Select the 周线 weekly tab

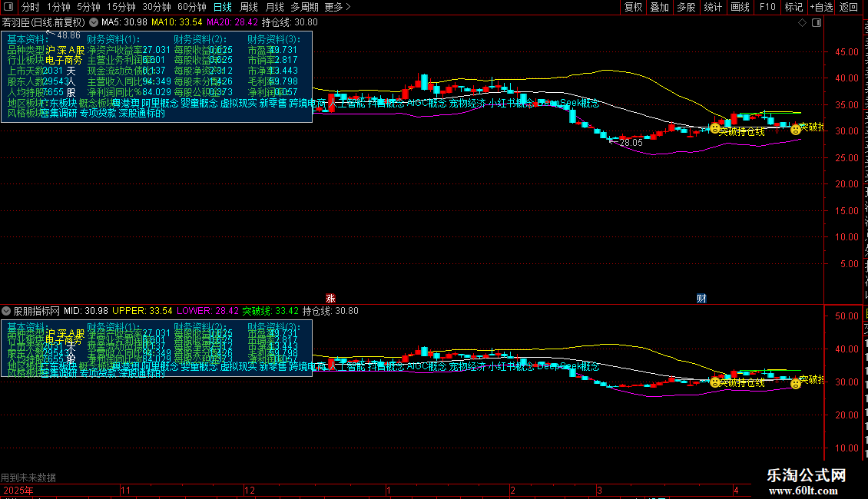(x=249, y=7)
